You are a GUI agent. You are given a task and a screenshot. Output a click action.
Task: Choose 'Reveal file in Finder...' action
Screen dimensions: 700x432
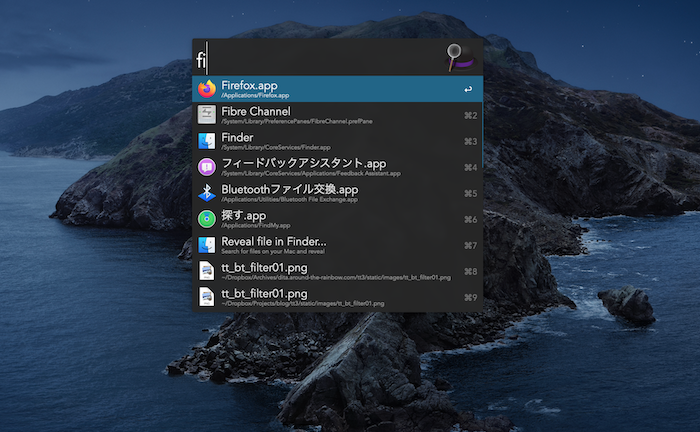[274, 241]
